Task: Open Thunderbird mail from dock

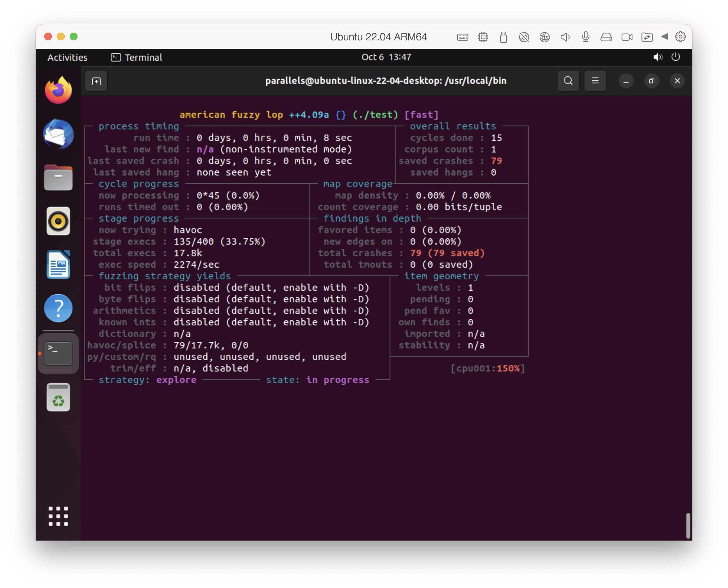Action: (58, 134)
